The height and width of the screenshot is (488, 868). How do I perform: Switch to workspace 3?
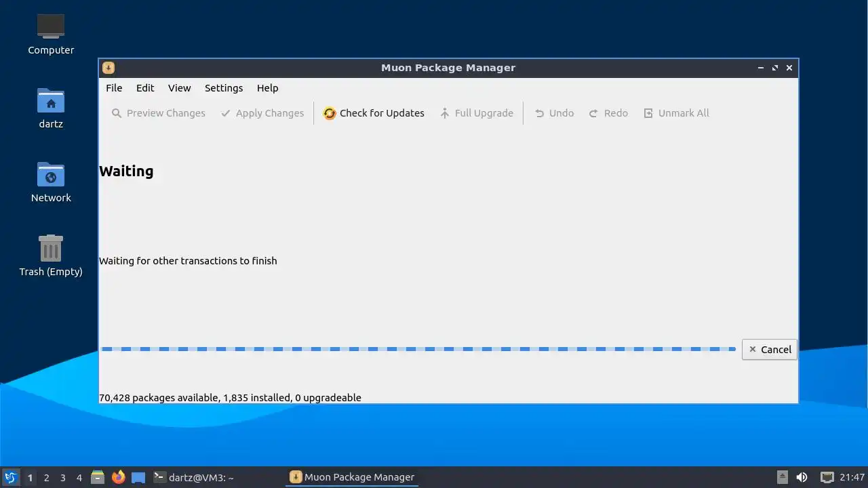[62, 478]
